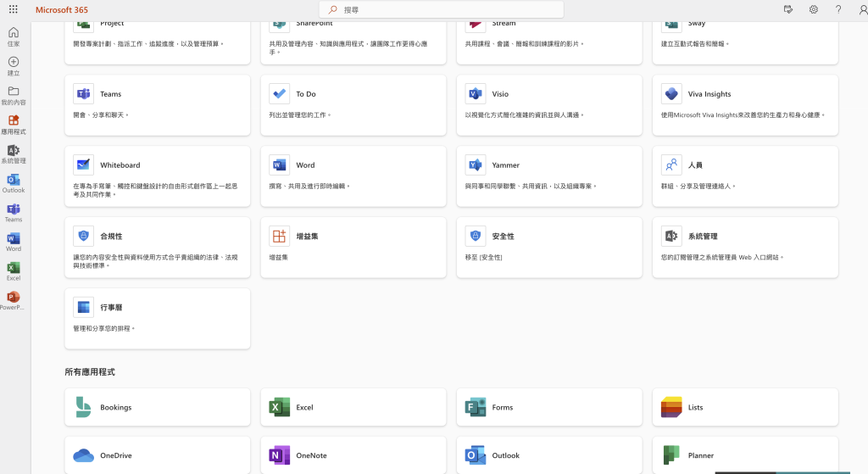
Task: Click the Sway card description '建立互動式報告和簡報'
Action: pos(695,44)
